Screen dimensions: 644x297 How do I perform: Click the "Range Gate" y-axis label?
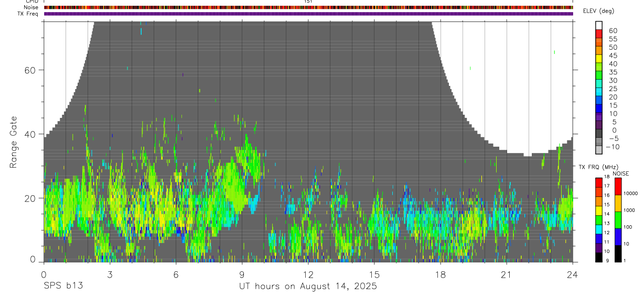pyautogui.click(x=13, y=142)
